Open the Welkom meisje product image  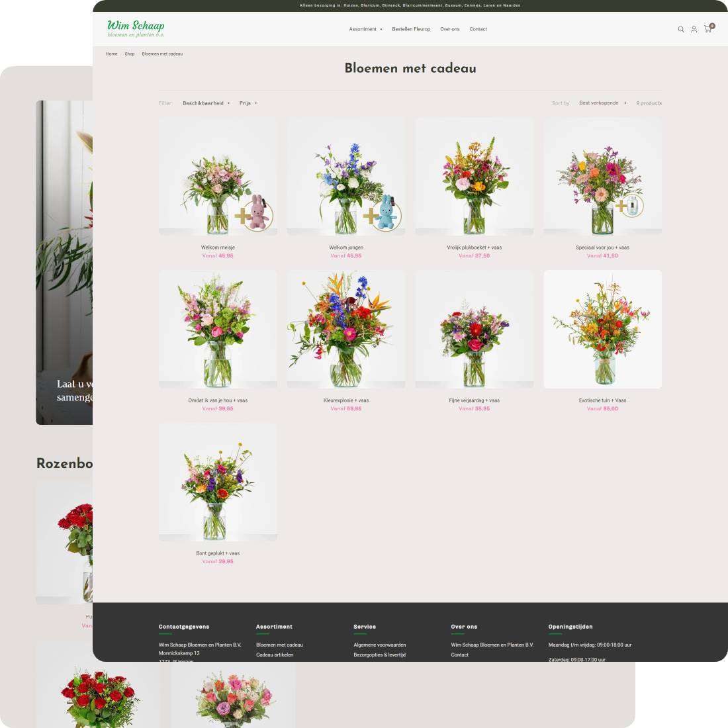[x=218, y=177]
